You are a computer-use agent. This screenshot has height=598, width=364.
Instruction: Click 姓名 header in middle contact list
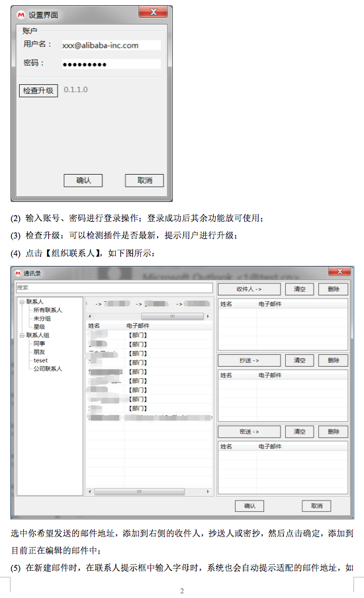94,326
